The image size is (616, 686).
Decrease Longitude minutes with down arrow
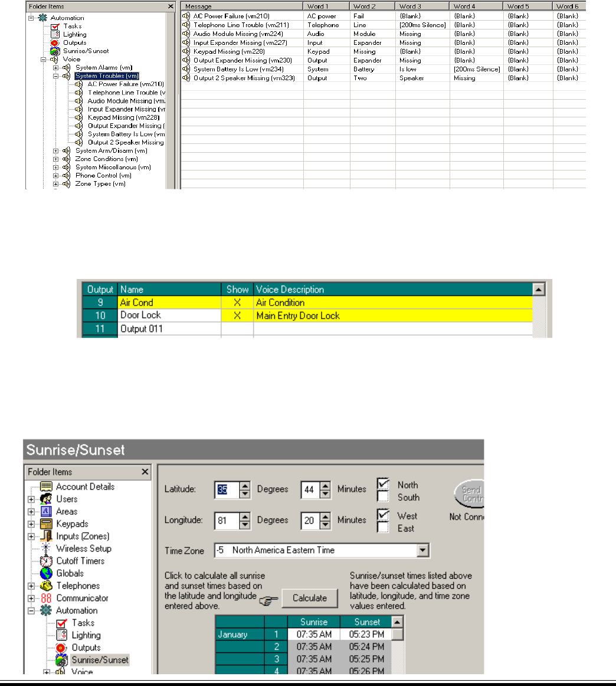[x=325, y=524]
